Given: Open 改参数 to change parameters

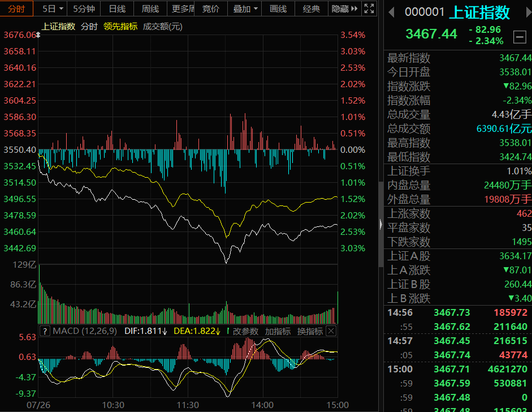Looking at the screenshot, I should click(x=245, y=331).
